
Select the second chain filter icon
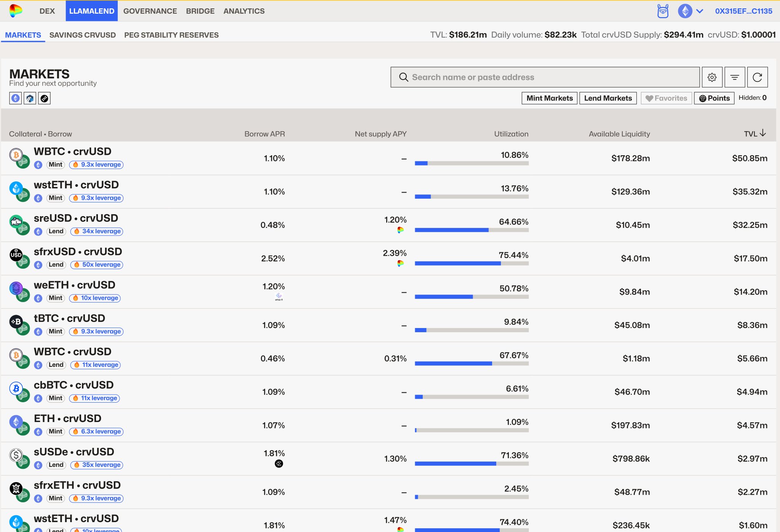pyautogui.click(x=30, y=98)
